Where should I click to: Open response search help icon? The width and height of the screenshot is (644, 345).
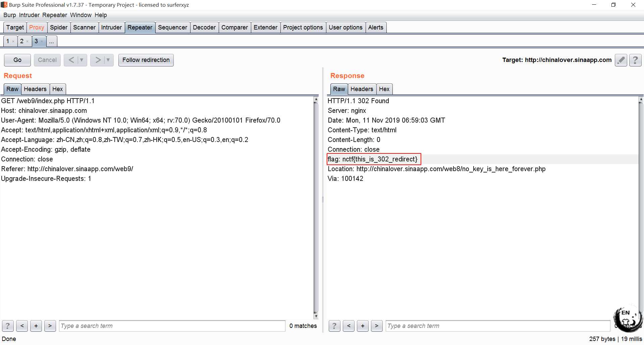(x=334, y=326)
